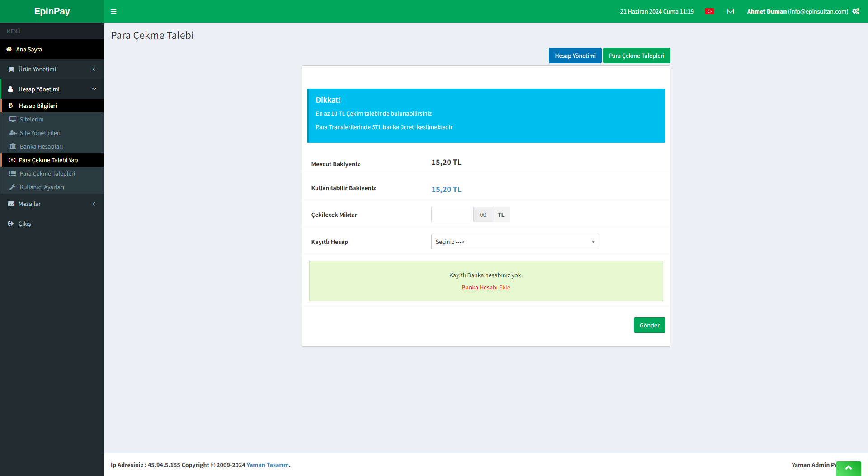Screen dimensions: 868x476
Task: Click the blue Hesap Yönetimi button
Action: pos(575,56)
